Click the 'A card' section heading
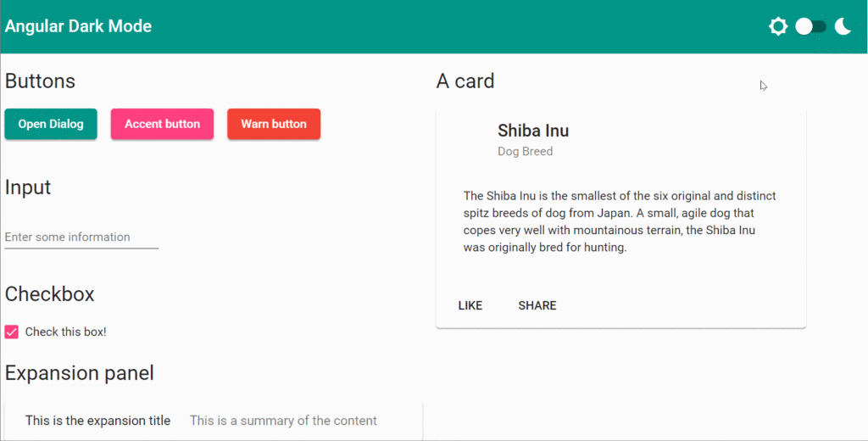This screenshot has height=441, width=868. (465, 81)
